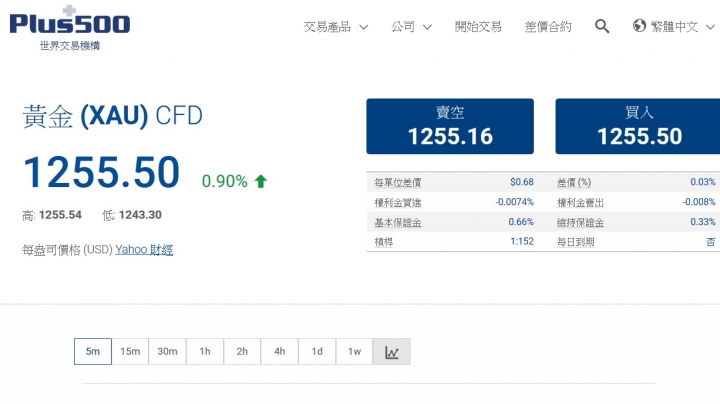
Task: Click the 0.90% change percentage
Action: pyautogui.click(x=225, y=181)
